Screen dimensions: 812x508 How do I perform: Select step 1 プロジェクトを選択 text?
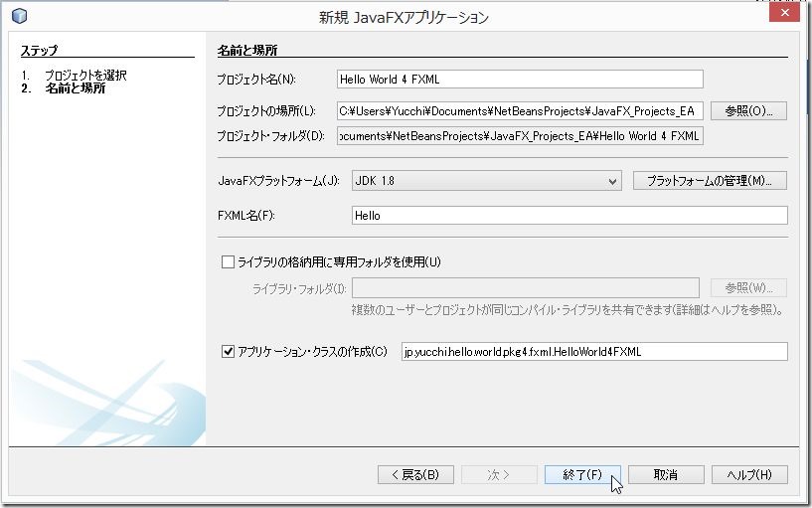(85, 76)
